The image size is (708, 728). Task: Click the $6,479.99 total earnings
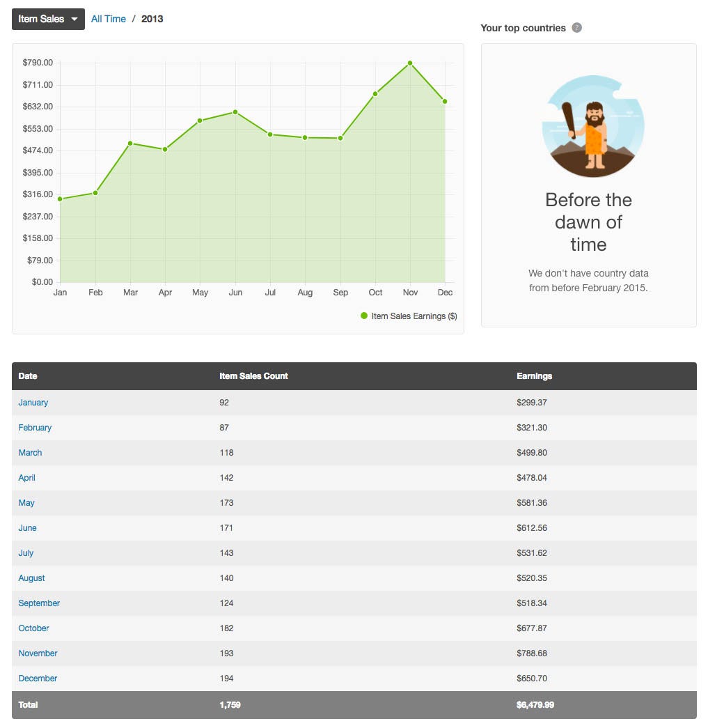pos(535,705)
